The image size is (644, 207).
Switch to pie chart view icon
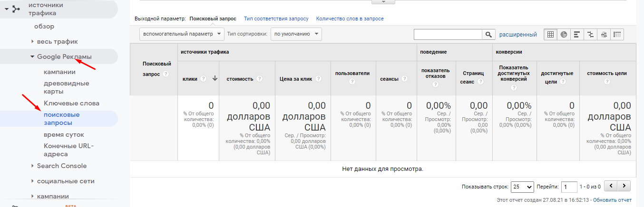click(x=564, y=35)
